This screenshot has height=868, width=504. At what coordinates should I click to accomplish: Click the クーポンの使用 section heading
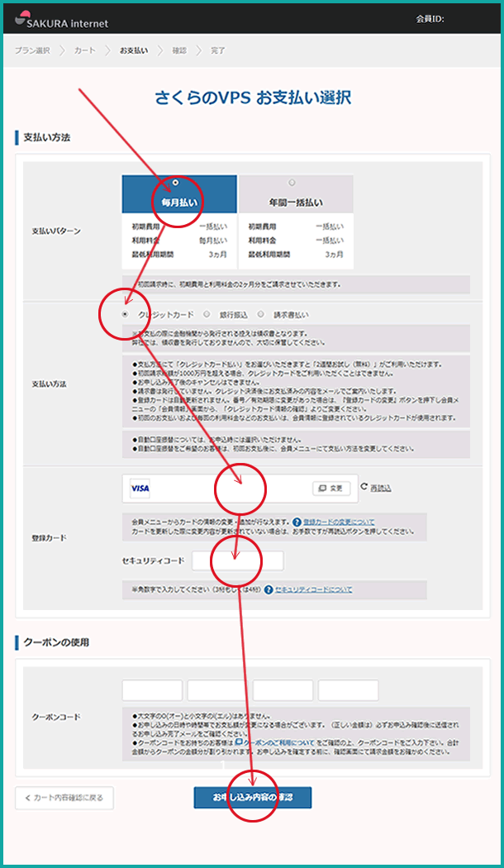point(56,642)
